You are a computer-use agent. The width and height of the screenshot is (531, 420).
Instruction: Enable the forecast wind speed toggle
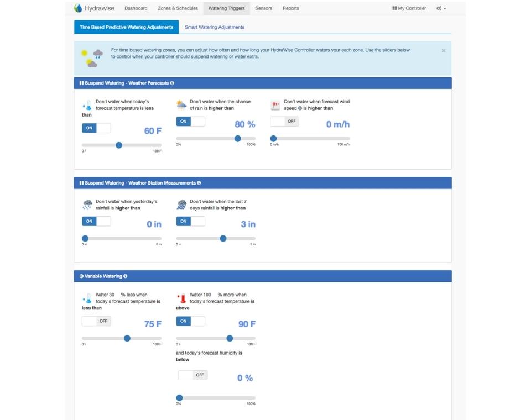tap(284, 121)
